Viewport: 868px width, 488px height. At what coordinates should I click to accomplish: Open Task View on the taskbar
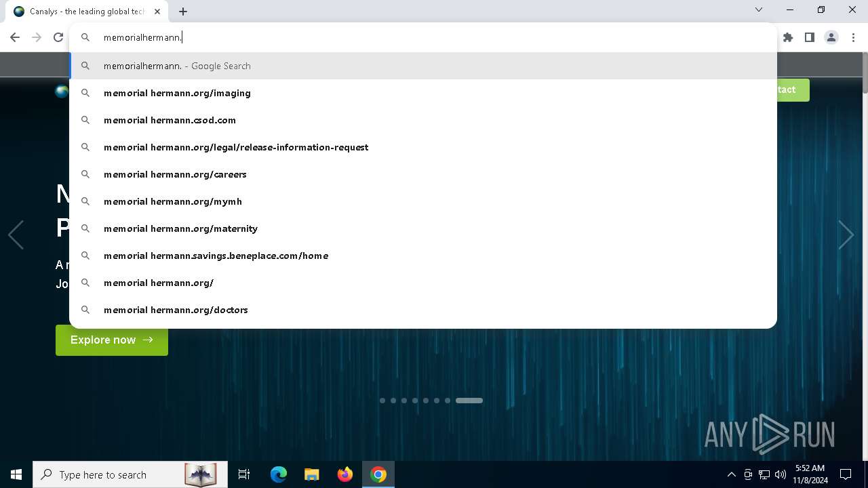click(244, 474)
